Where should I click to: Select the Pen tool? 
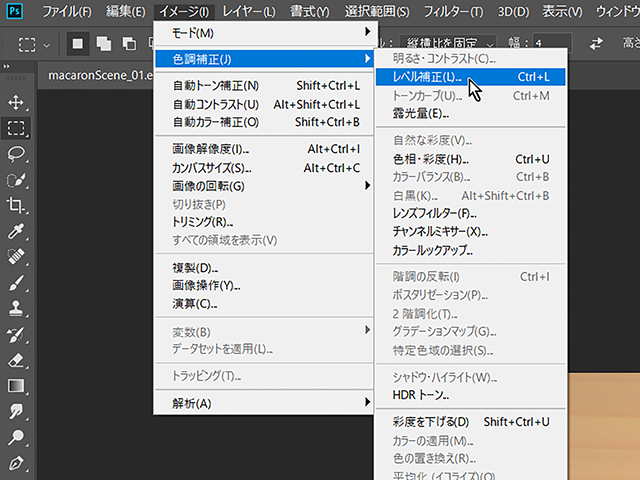coord(16,463)
